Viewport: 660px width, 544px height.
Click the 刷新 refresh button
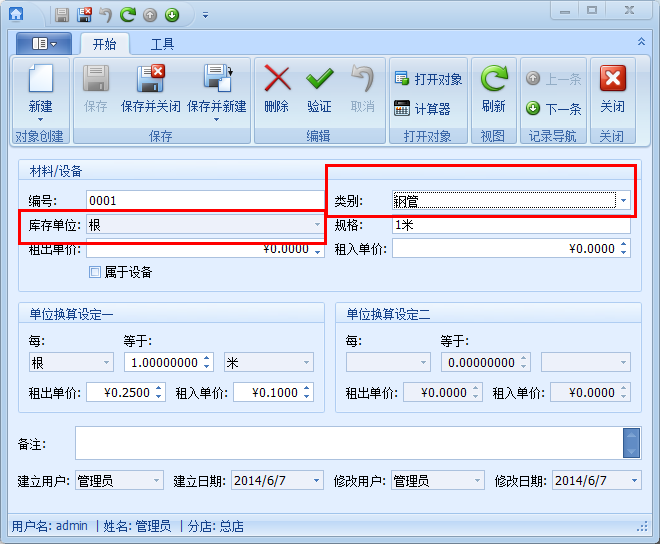[494, 90]
